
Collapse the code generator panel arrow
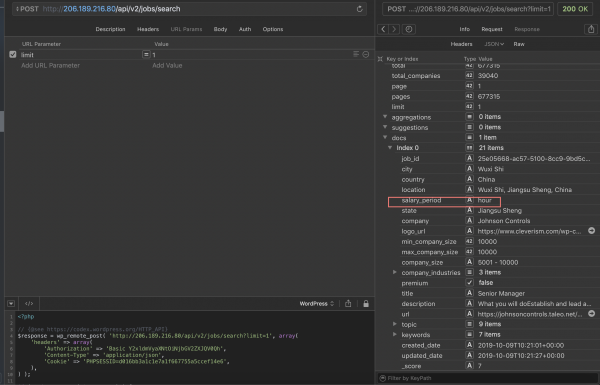coord(11,303)
